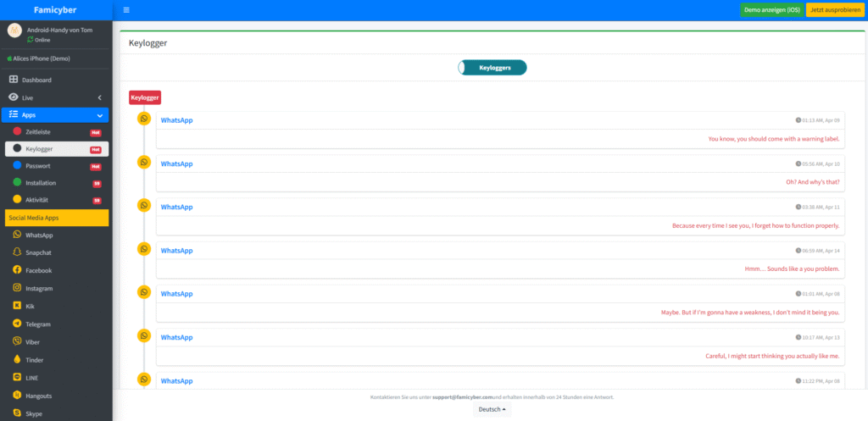Select Keylogger menu item
Screen dimensions: 868x421
coord(57,149)
